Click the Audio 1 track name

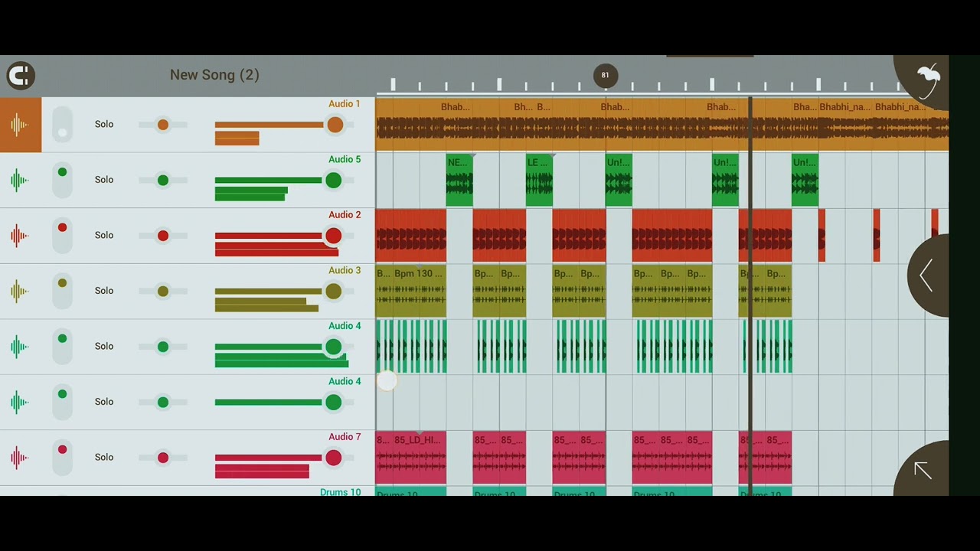tap(345, 104)
